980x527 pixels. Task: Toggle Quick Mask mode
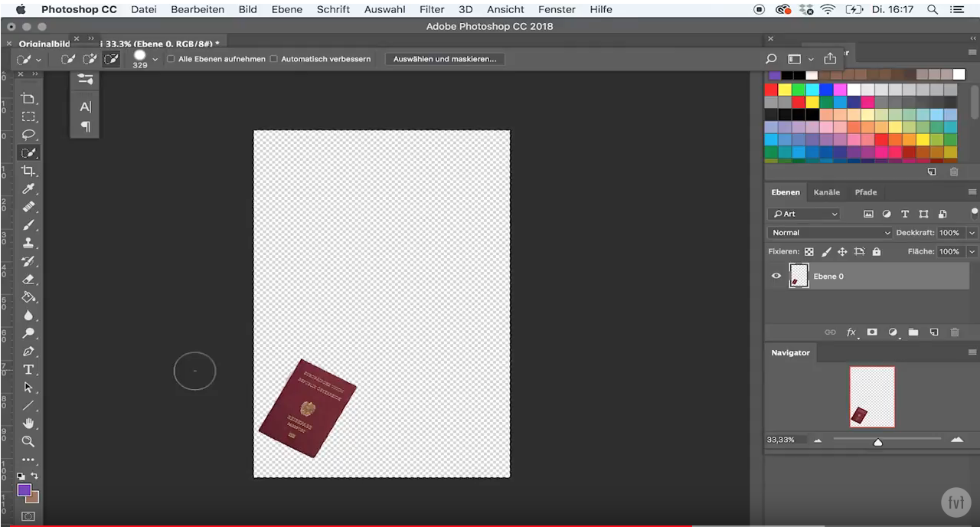click(28, 517)
